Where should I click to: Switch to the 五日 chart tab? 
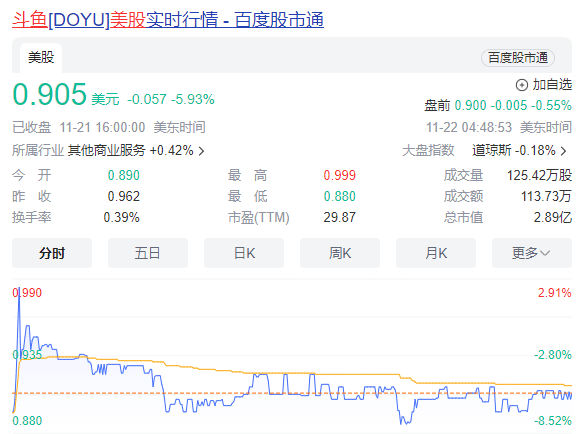click(148, 253)
